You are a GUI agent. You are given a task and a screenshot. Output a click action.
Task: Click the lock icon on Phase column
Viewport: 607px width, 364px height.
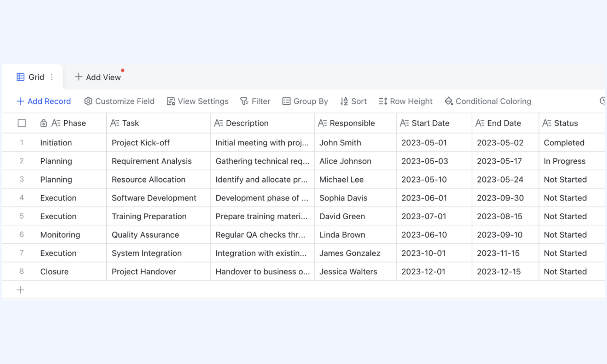point(43,123)
